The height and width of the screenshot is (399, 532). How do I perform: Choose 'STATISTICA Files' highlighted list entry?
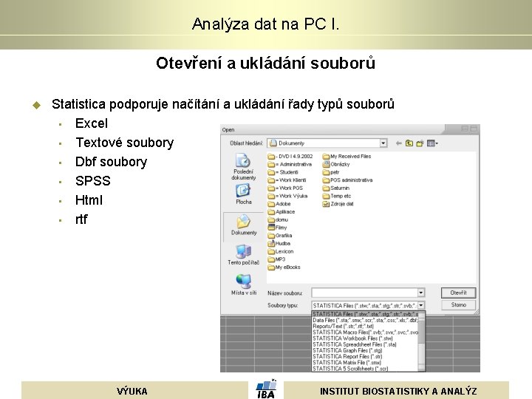tap(365, 314)
